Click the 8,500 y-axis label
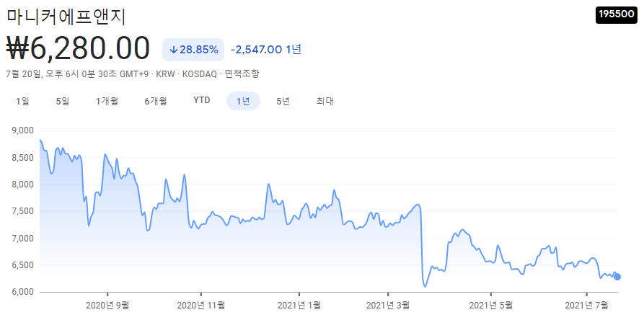This screenshot has width=644, height=320. pyautogui.click(x=23, y=158)
